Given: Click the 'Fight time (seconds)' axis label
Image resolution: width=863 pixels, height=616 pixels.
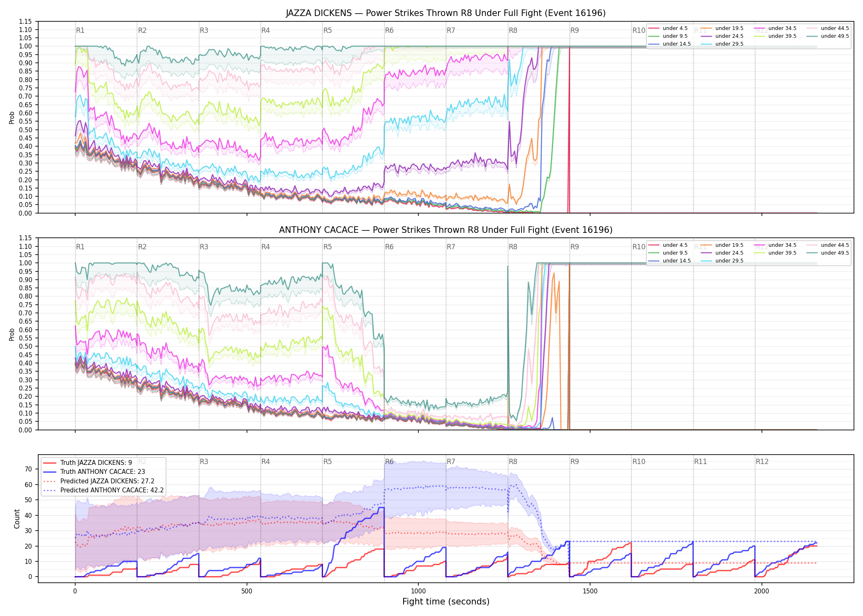Looking at the screenshot, I should coord(446,602).
